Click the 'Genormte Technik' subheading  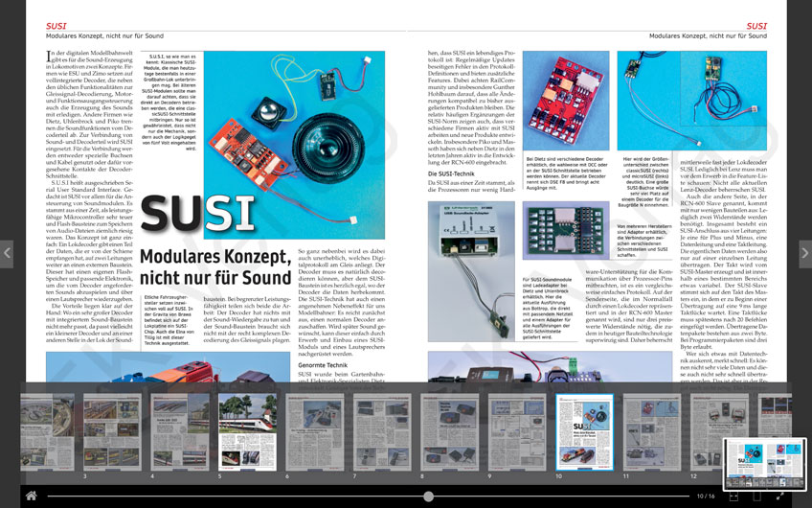[x=323, y=365]
